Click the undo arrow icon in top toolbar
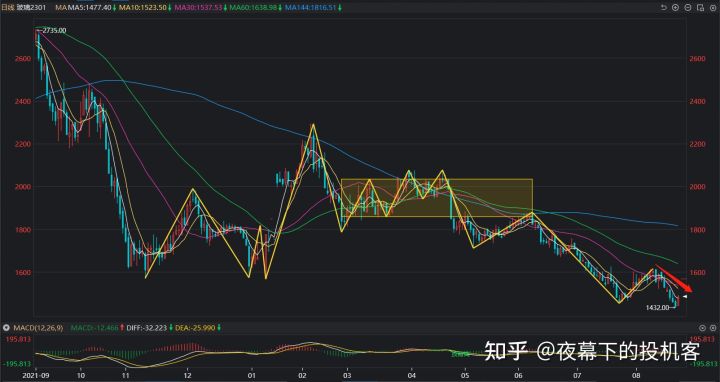This screenshot has height=382, width=720. (663, 7)
